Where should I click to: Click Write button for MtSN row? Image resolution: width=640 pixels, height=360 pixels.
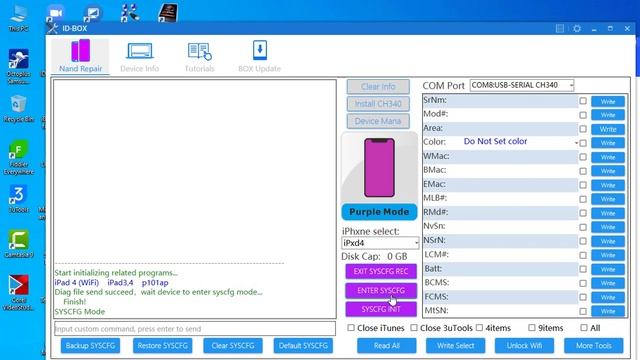608,311
